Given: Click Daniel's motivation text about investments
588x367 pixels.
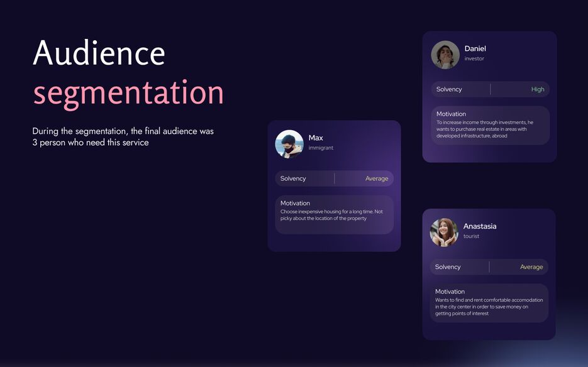Looking at the screenshot, I should click(484, 129).
